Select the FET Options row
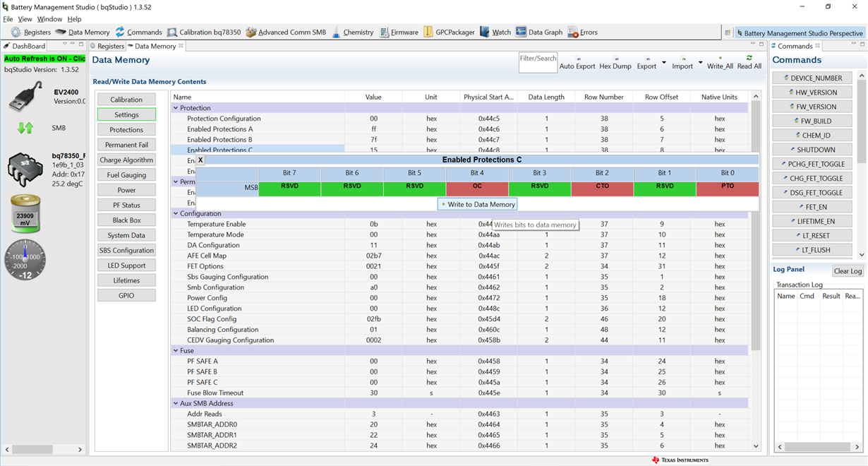Screen dimensions: 868x466 point(459,266)
